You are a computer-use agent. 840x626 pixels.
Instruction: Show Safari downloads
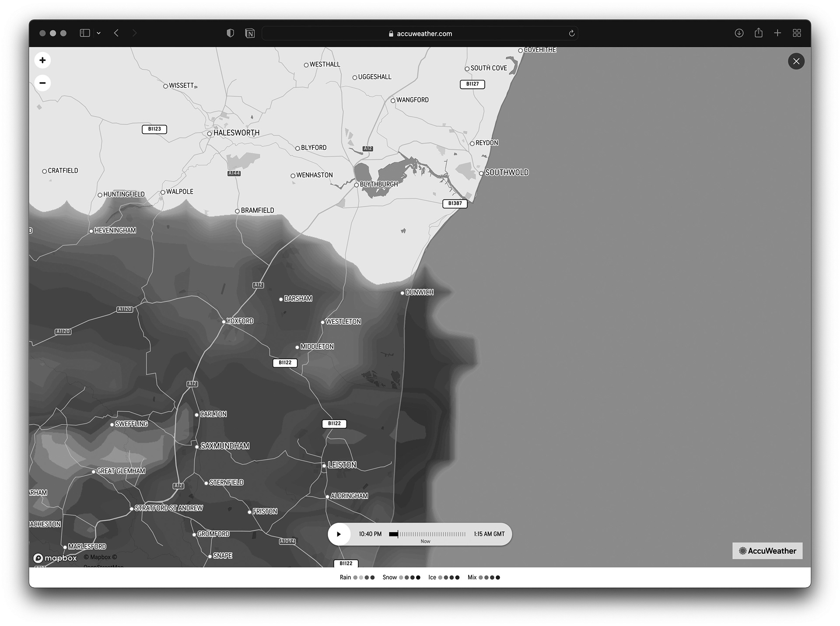pyautogui.click(x=739, y=33)
